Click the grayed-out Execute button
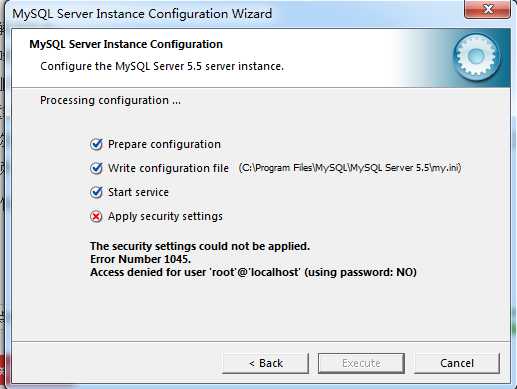 tap(361, 363)
